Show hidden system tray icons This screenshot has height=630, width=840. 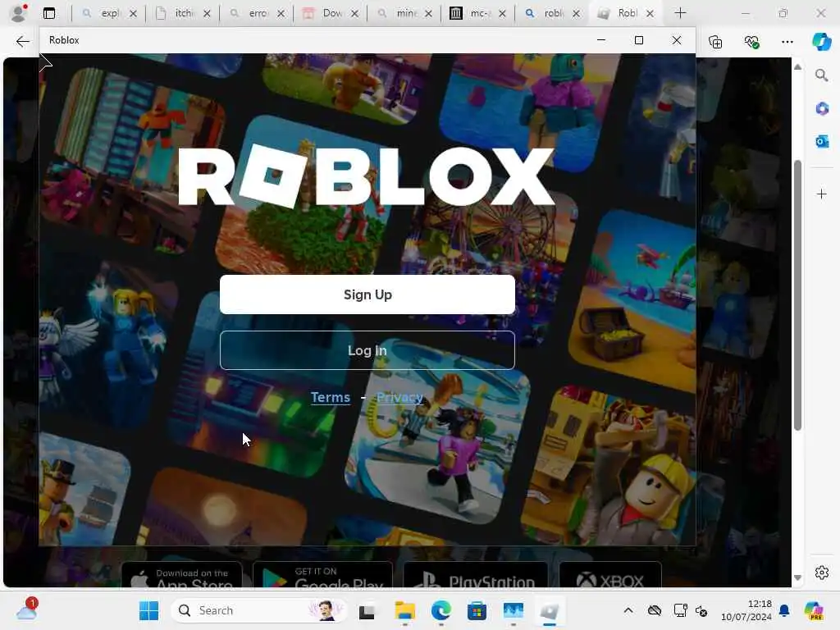pos(628,610)
